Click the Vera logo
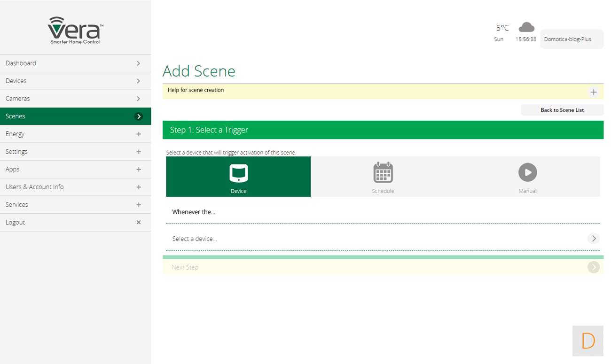Screen dimensions: 611x364 (x=75, y=30)
